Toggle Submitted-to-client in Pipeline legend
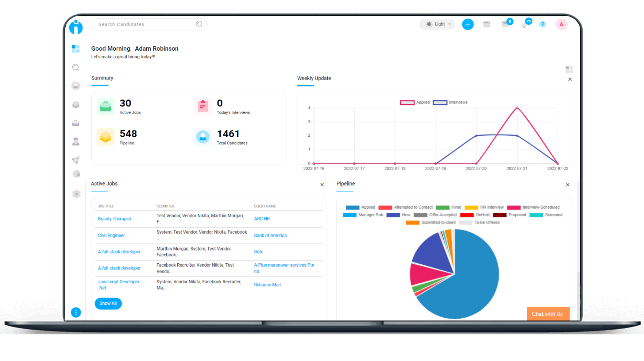 click(x=431, y=222)
